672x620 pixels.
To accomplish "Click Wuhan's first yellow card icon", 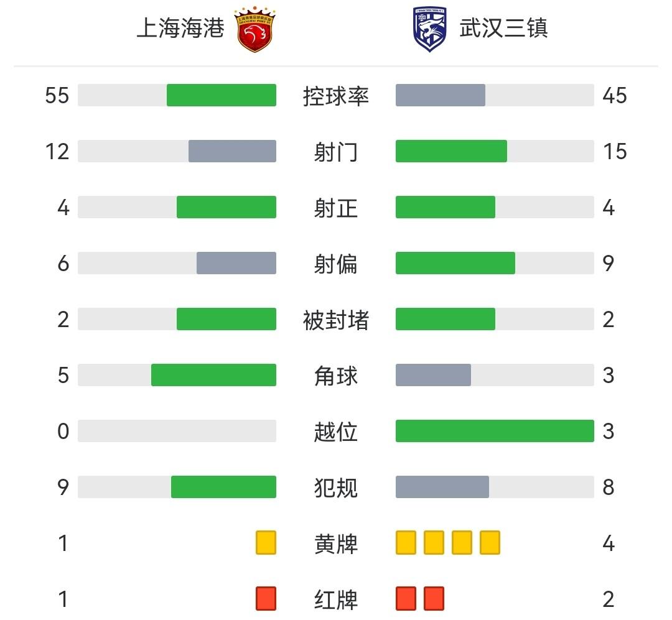I will 406,543.
